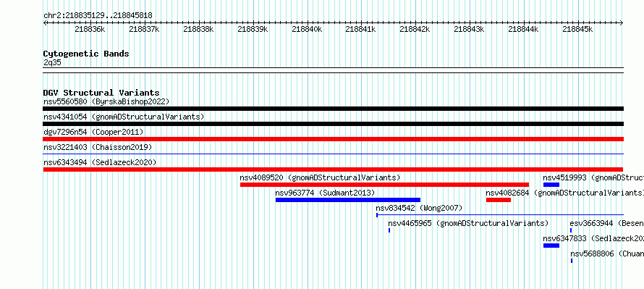644x289 pixels.
Task: Open the nsv5688806 label text
Action: pos(607,254)
